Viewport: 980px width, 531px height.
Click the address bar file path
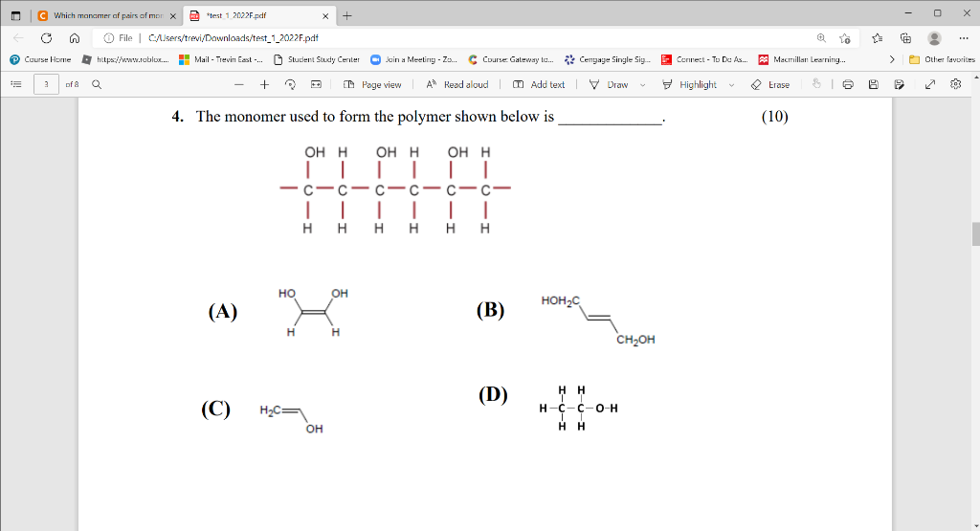[x=234, y=38]
